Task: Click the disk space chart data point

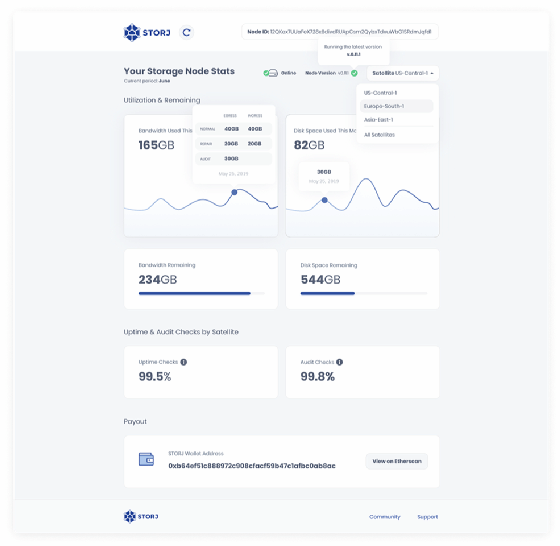Action: (324, 200)
